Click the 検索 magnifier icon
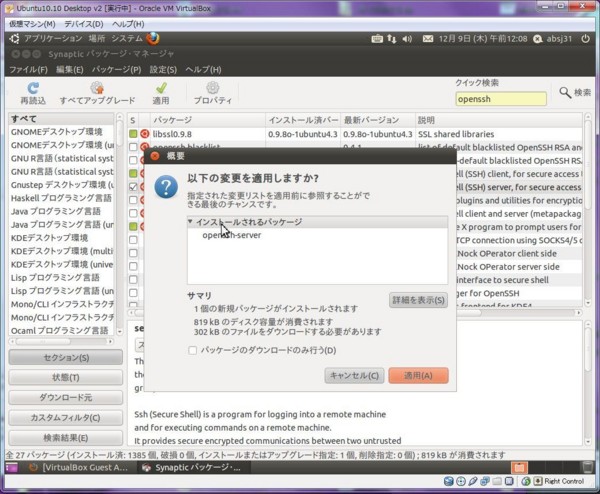Viewport: 600px width, 494px height. pyautogui.click(x=565, y=92)
